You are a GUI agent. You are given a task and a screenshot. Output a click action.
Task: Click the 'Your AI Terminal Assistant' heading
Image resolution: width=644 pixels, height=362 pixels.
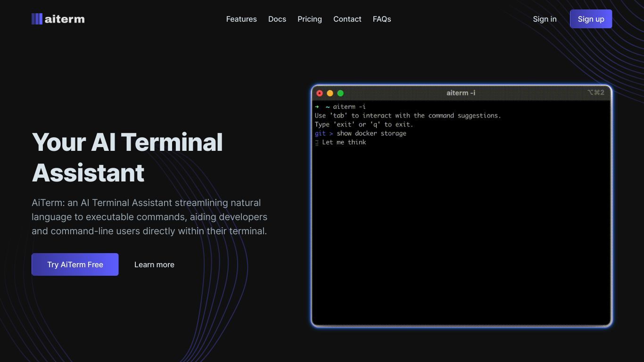pos(127,157)
